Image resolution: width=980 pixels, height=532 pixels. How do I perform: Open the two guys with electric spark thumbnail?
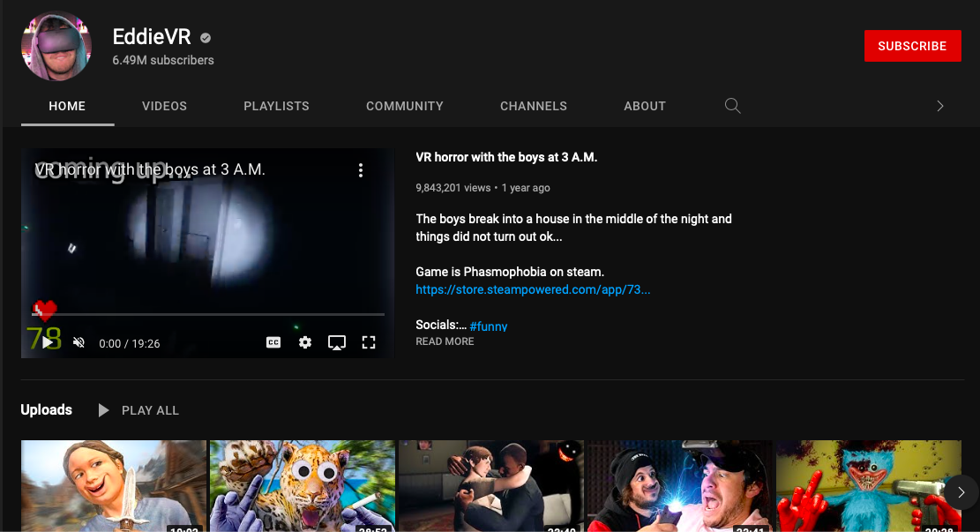click(x=680, y=486)
